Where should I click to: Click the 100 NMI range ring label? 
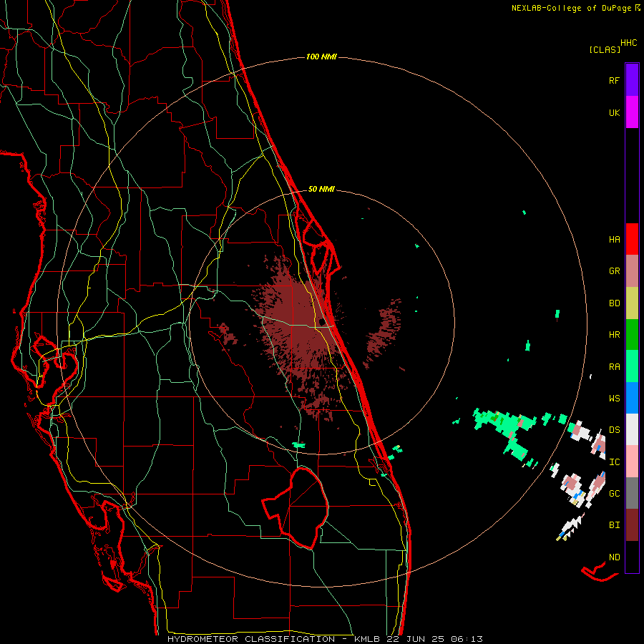pyautogui.click(x=321, y=57)
